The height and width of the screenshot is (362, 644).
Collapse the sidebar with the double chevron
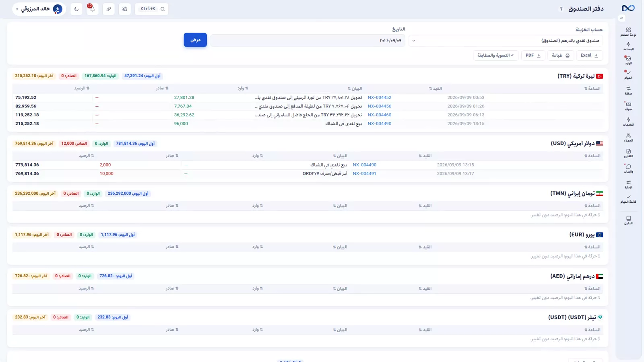pyautogui.click(x=621, y=18)
